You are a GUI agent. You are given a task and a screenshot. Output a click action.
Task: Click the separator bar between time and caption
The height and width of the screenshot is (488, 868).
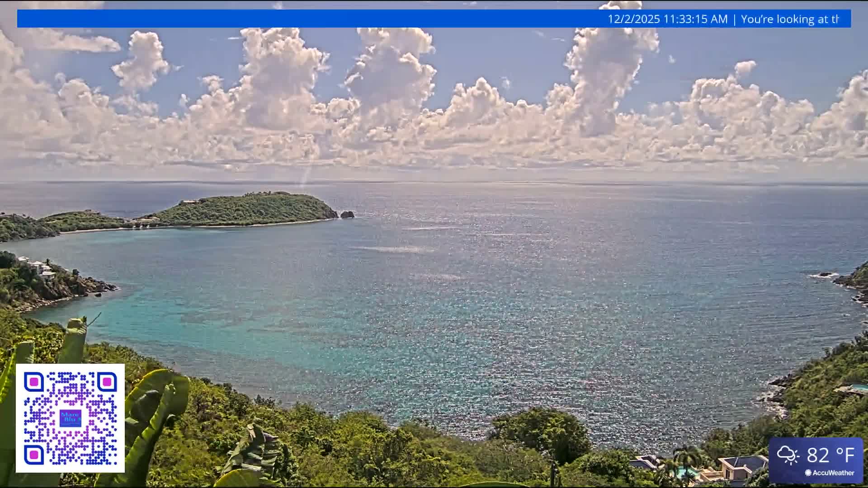click(735, 19)
